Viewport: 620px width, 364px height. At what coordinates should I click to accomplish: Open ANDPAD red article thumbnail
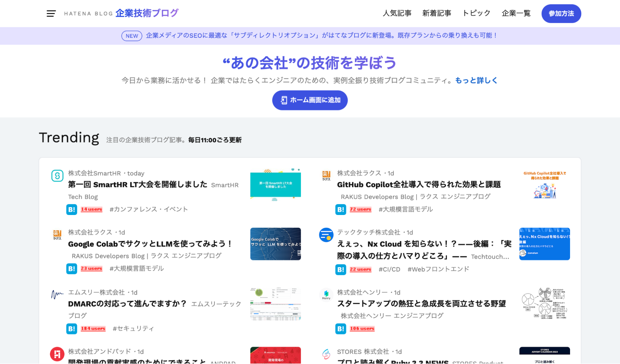(275, 355)
